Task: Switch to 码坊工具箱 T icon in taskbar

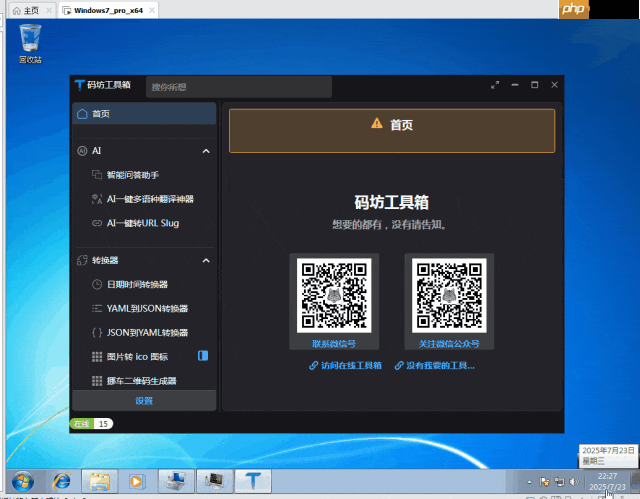Action: pos(253,481)
